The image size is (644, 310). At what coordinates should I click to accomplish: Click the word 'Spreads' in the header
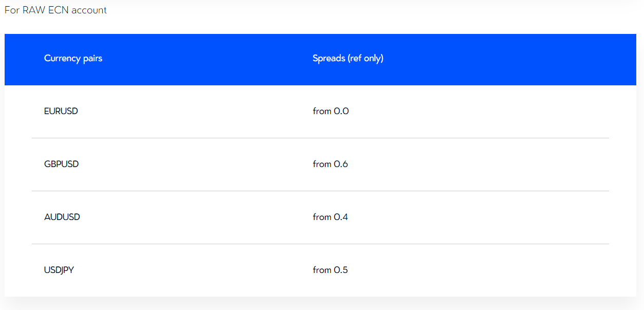tap(329, 58)
